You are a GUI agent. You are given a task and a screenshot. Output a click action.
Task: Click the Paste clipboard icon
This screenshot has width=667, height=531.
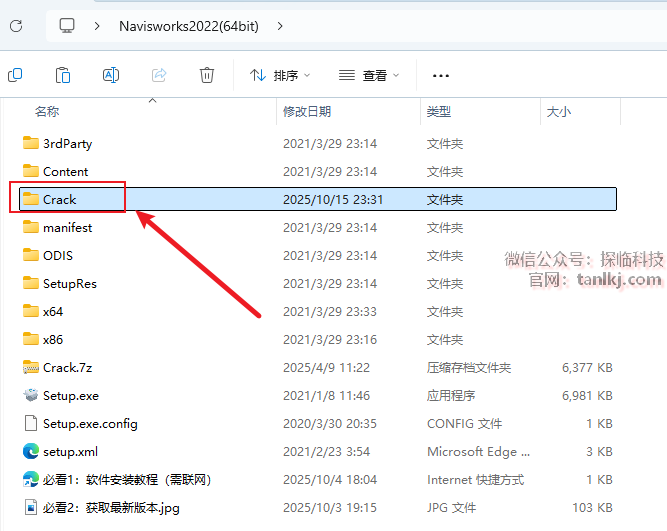click(63, 75)
